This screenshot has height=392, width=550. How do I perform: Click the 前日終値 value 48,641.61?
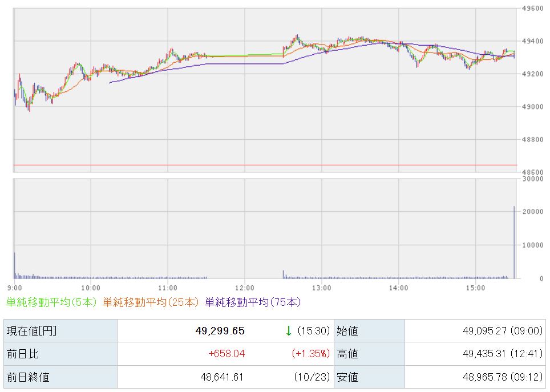click(221, 377)
